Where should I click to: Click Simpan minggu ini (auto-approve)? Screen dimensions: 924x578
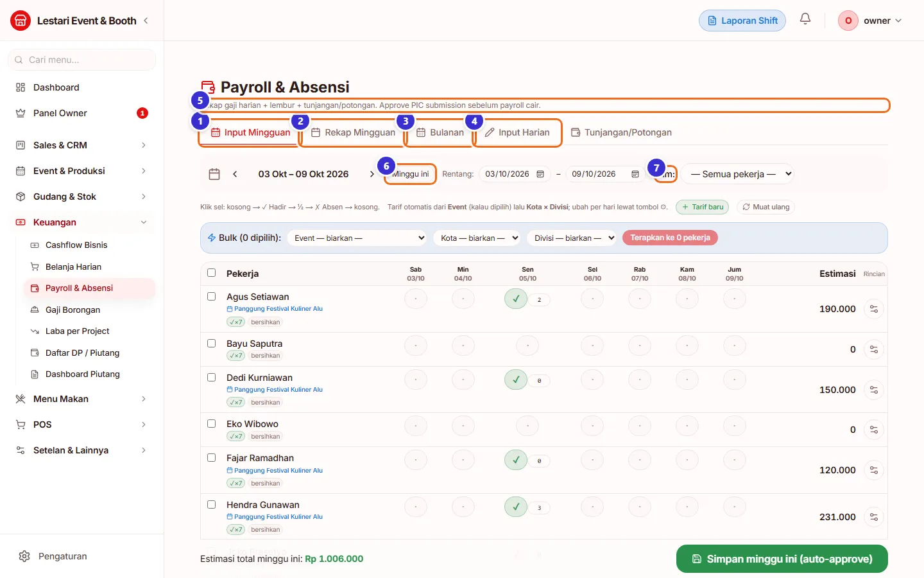tap(782, 559)
